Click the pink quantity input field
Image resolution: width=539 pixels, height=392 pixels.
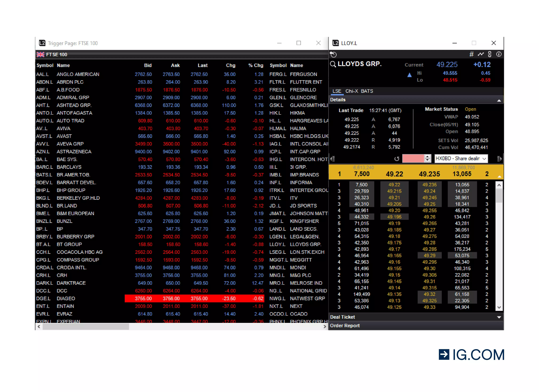point(413,158)
